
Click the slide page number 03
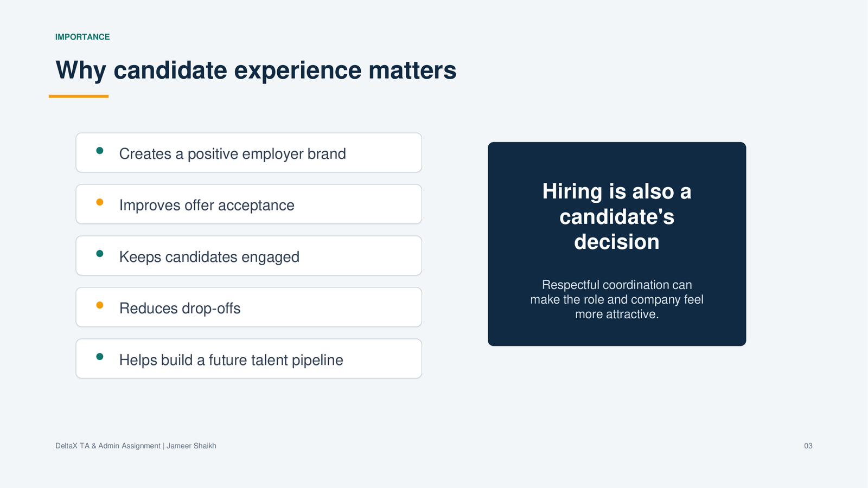808,446
